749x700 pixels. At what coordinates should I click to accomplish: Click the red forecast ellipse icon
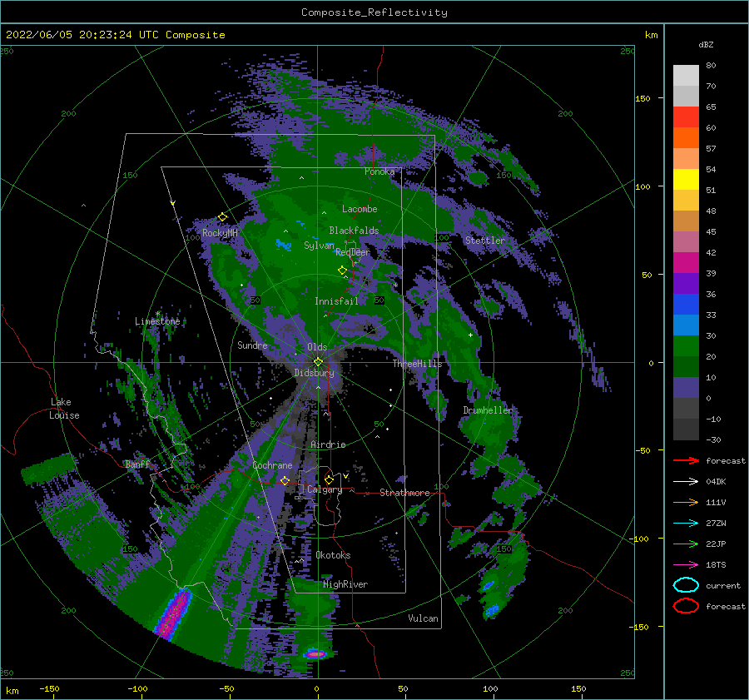pos(686,606)
